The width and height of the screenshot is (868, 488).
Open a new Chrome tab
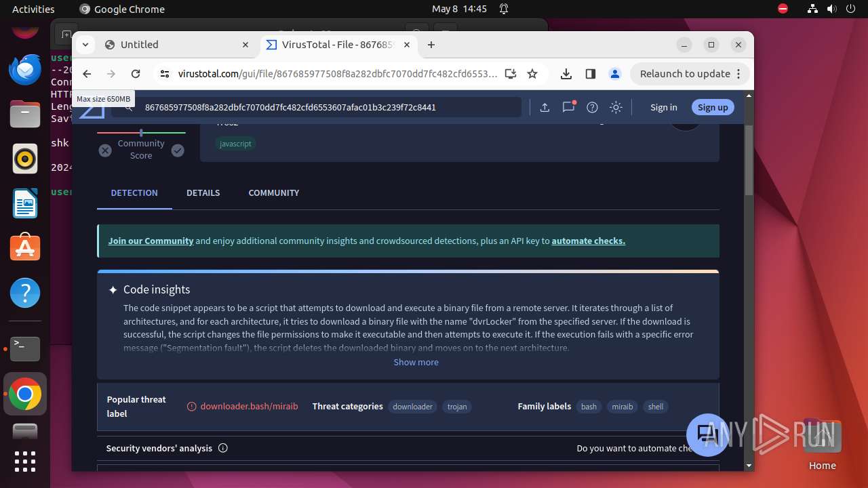431,45
